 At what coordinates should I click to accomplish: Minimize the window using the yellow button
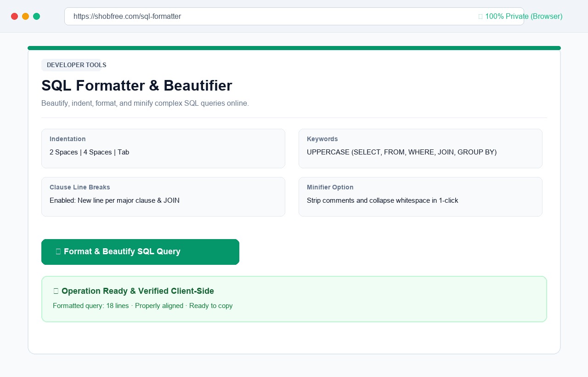pos(25,17)
